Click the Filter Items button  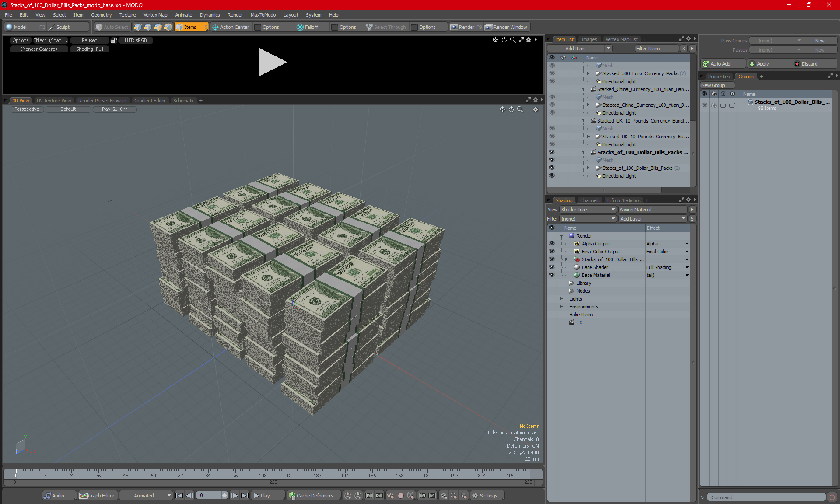[x=656, y=49]
